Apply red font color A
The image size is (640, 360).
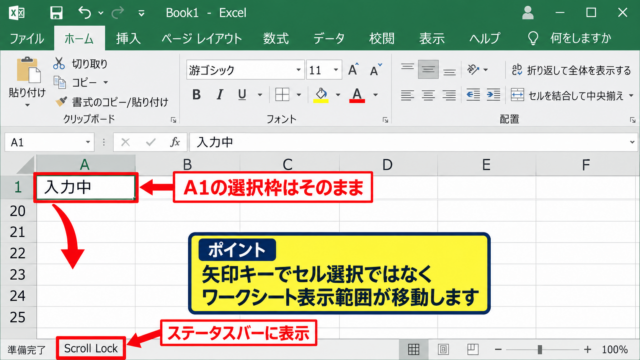coord(357,95)
